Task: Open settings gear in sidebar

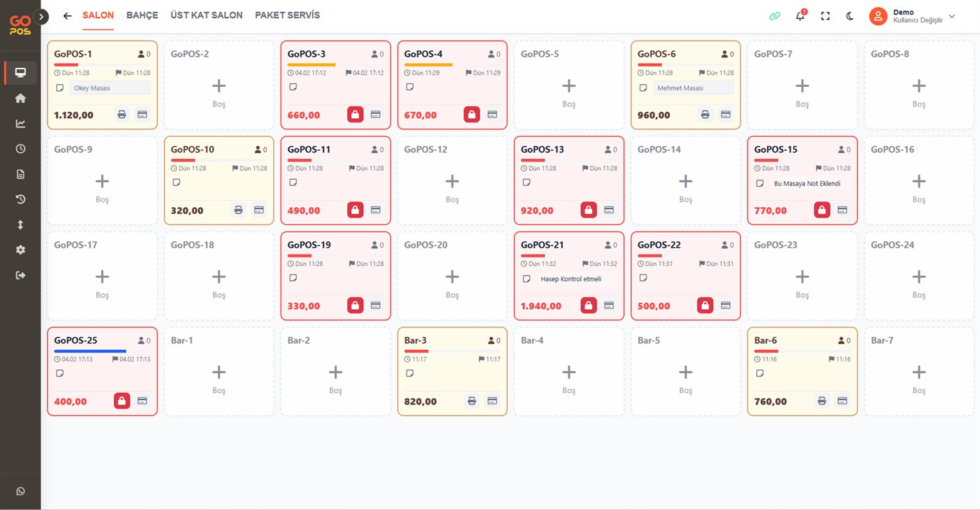Action: 20,250
